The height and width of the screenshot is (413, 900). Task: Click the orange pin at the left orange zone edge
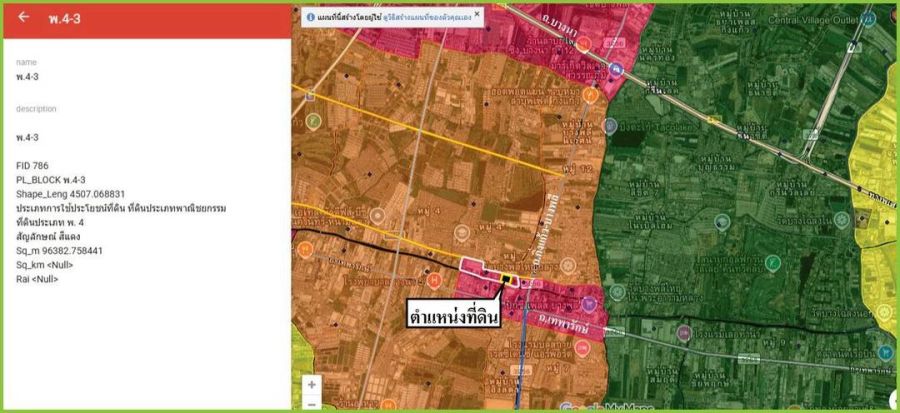305,250
